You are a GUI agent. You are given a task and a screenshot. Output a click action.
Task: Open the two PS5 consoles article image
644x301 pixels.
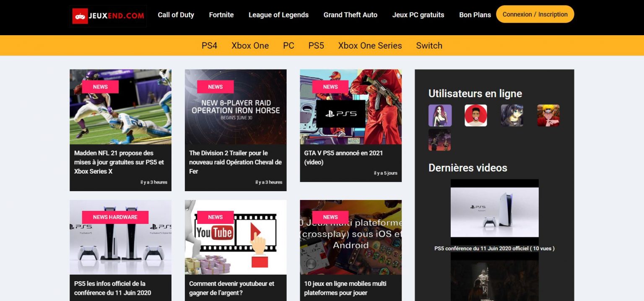(120, 237)
